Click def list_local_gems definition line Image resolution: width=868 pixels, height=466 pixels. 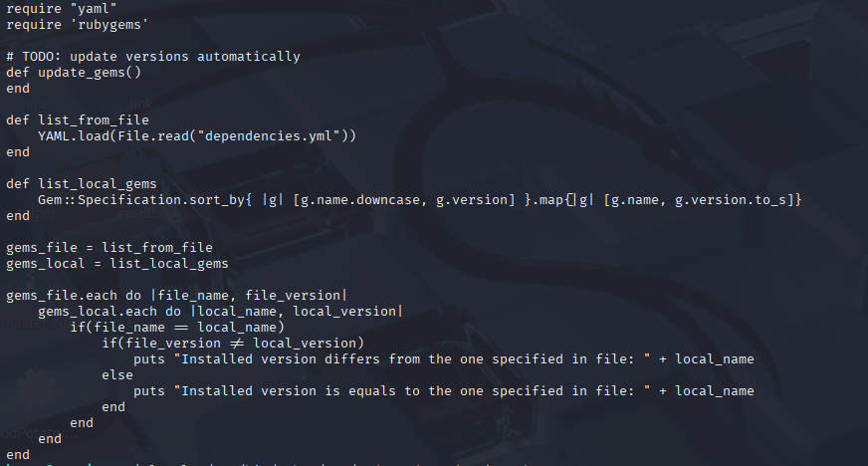pos(82,184)
